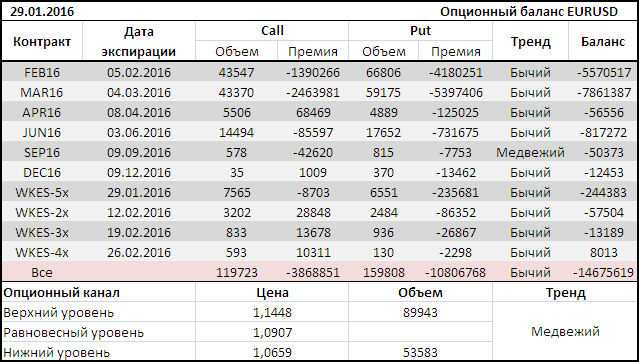Select the total balance -14675619 cell
The image size is (639, 362).
coord(603,272)
